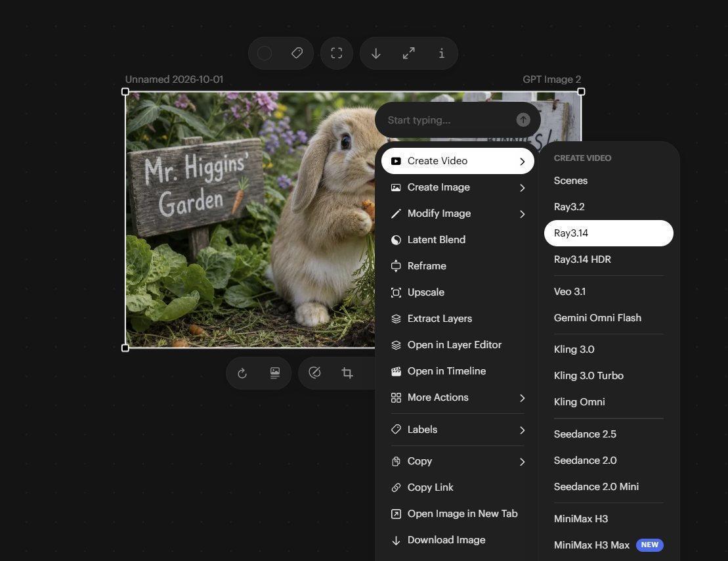The width and height of the screenshot is (728, 561).
Task: Click the label tag icon in top toolbar
Action: click(x=297, y=53)
